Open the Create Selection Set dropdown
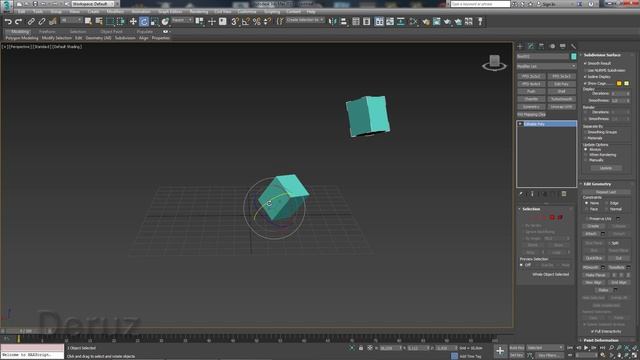This screenshot has height=360, width=640. 304,20
